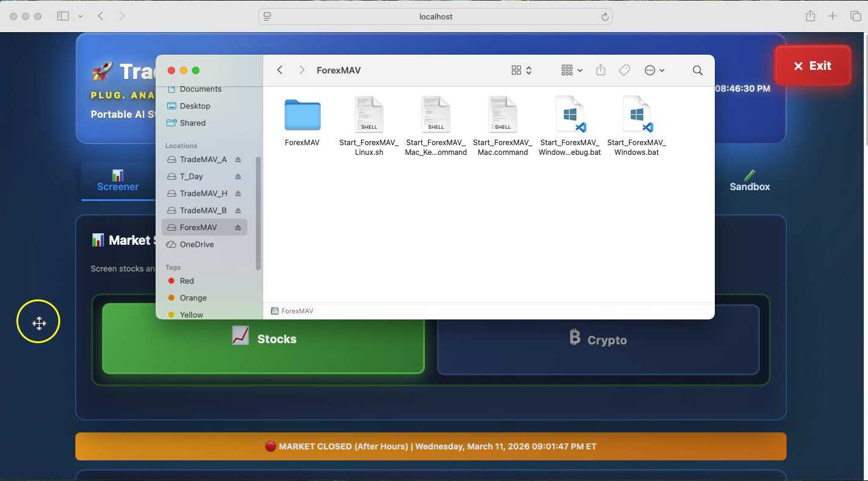Click the red Exit button
Image resolution: width=868 pixels, height=481 pixels.
coord(813,66)
